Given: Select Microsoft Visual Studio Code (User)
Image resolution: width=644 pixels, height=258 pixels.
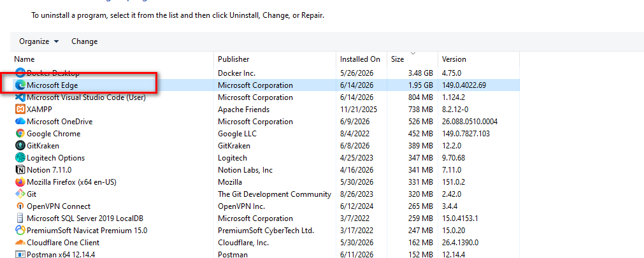Looking at the screenshot, I should coord(86,97).
